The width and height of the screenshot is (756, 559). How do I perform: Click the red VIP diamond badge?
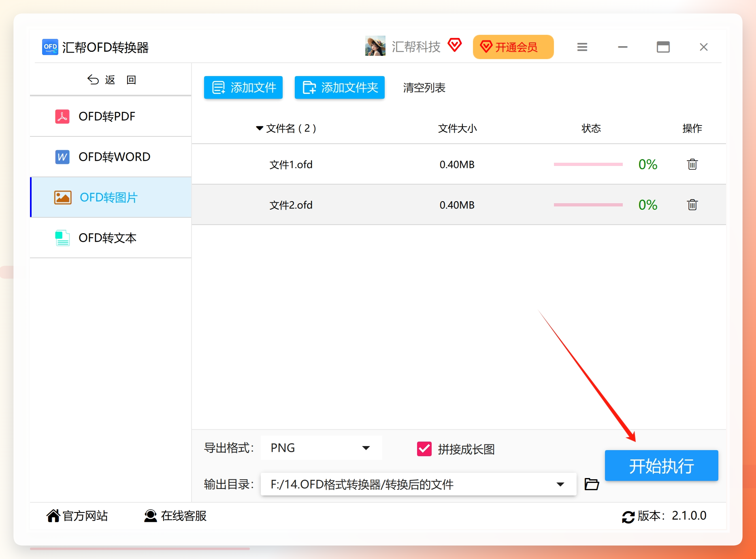tap(455, 45)
